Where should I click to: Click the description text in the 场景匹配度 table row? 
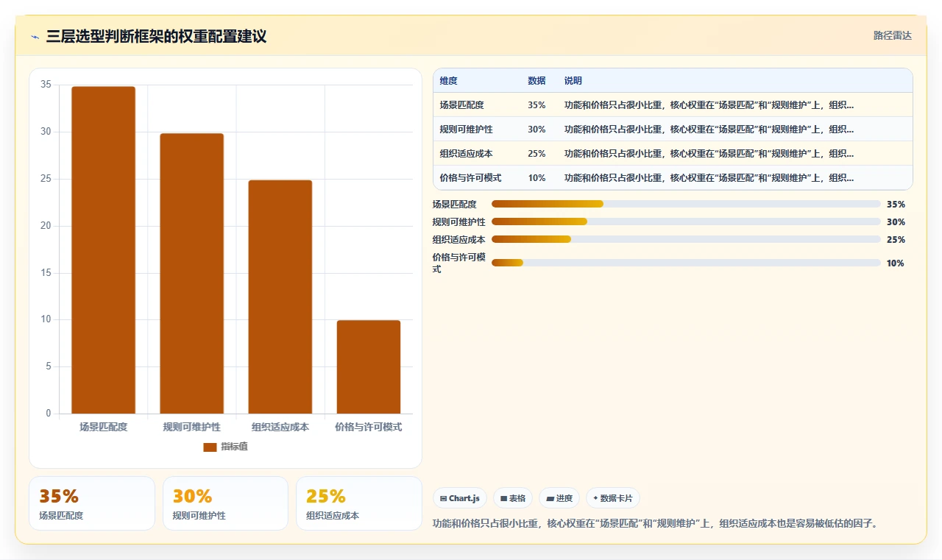(x=709, y=105)
